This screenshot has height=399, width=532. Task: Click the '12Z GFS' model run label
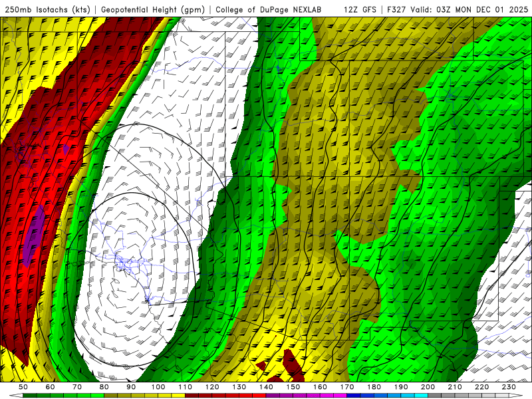pyautogui.click(x=360, y=9)
